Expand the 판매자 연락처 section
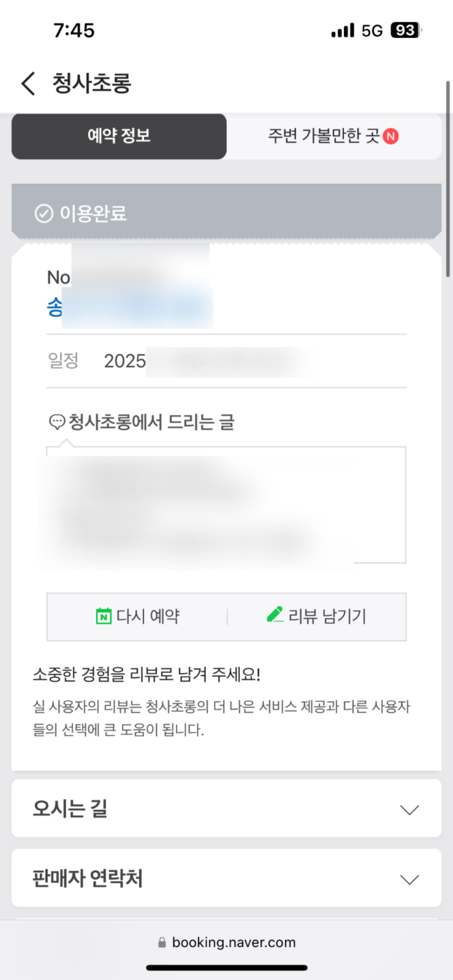The image size is (453, 980). coord(409,879)
